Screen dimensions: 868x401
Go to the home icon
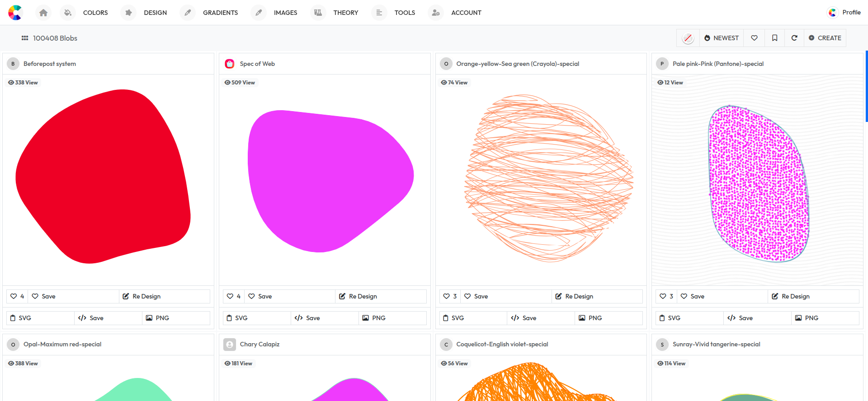pos(43,13)
